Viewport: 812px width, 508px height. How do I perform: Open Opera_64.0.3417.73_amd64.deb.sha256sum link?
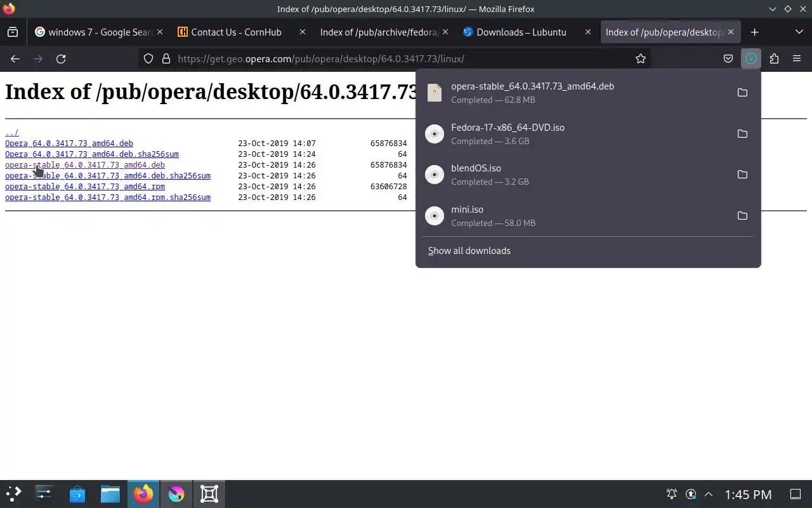coord(92,154)
